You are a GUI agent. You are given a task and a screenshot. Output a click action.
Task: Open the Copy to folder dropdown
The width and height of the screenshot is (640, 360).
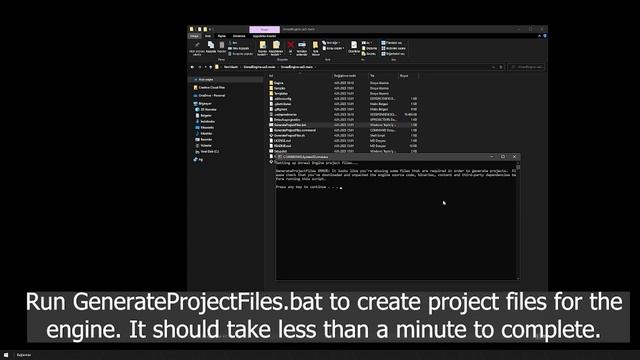click(x=276, y=48)
